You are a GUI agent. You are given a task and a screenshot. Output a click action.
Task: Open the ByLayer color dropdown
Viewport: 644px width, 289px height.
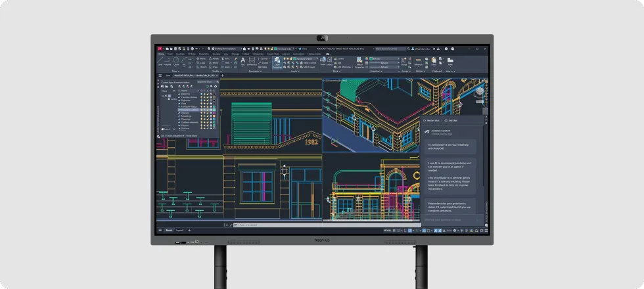point(384,58)
